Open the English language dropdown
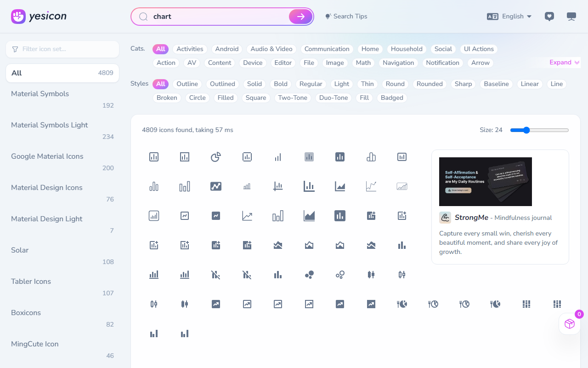This screenshot has height=368, width=588. point(517,17)
